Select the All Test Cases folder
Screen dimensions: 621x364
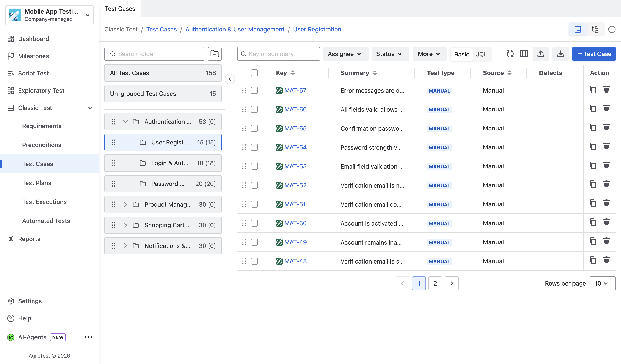(163, 73)
